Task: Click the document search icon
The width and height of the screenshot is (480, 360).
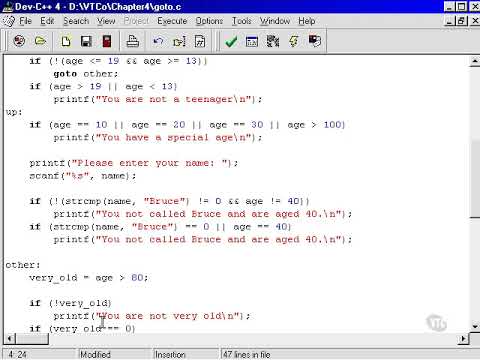Action: pyautogui.click(x=200, y=41)
